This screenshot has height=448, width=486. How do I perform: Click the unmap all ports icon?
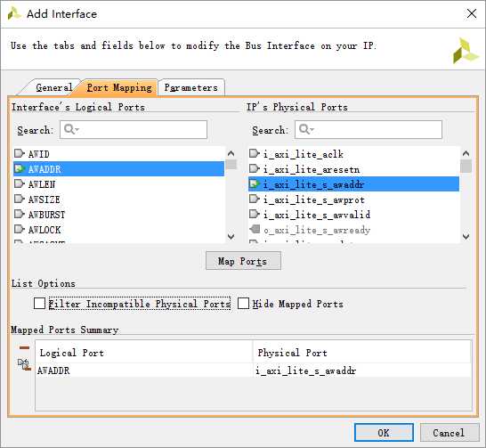(24, 364)
